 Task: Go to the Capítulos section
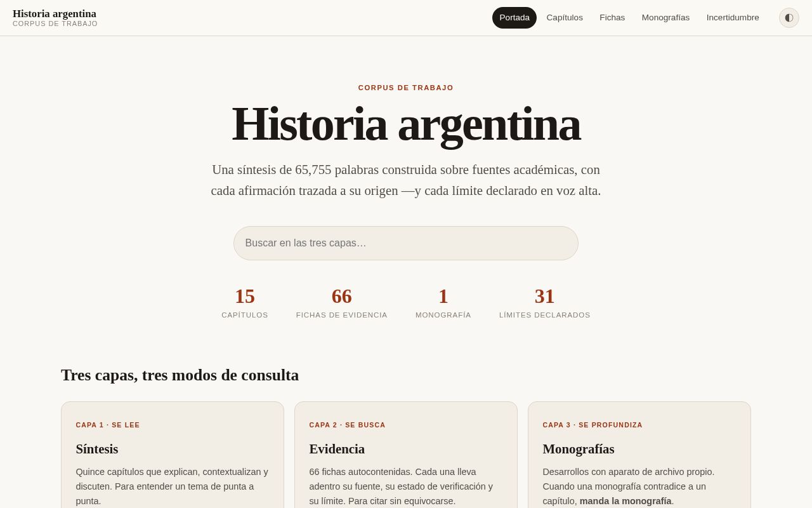point(565,18)
